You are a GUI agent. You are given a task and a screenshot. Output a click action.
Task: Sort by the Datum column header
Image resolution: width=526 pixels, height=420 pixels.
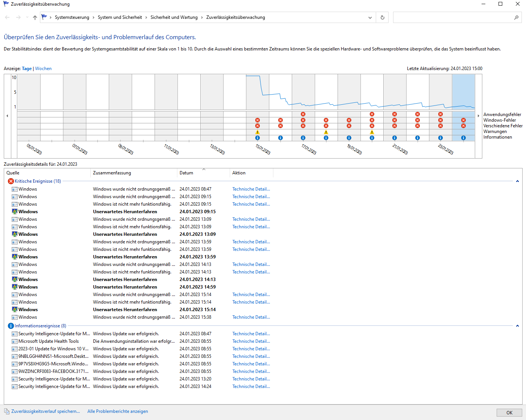coord(203,173)
